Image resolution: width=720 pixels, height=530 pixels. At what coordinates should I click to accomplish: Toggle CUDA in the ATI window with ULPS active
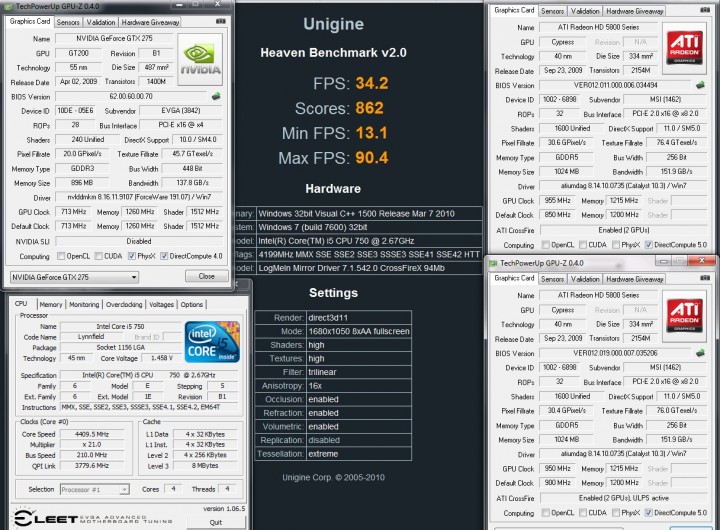pos(583,513)
